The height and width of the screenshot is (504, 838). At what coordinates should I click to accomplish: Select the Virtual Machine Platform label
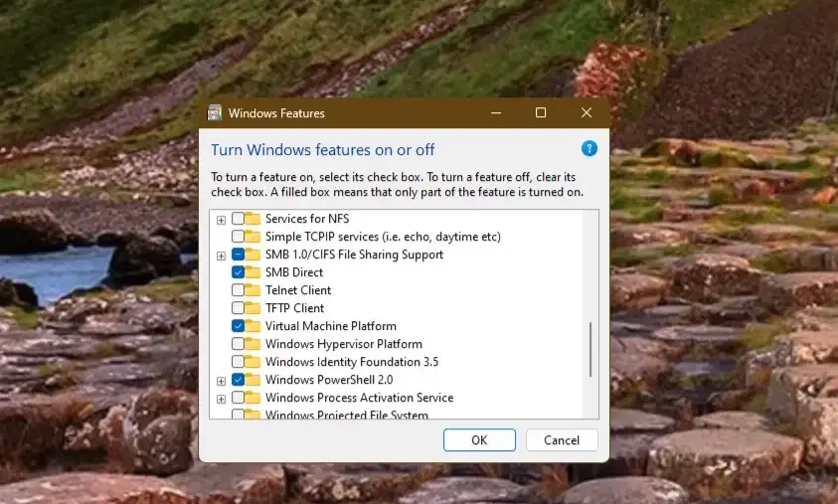coord(331,326)
